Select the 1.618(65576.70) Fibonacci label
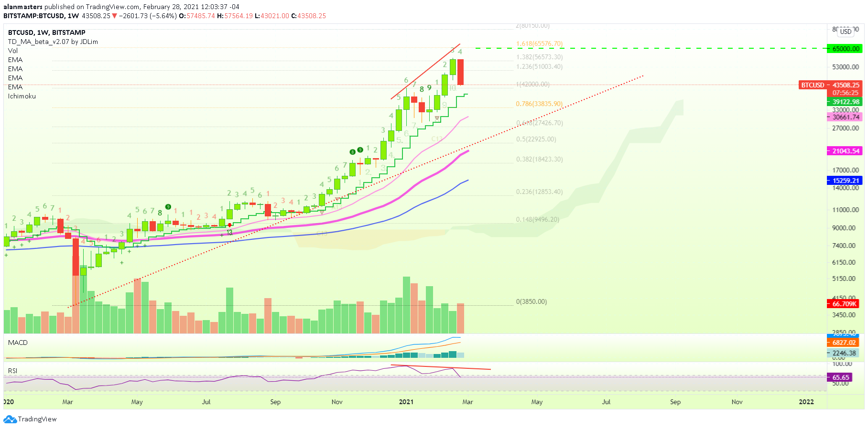 540,43
